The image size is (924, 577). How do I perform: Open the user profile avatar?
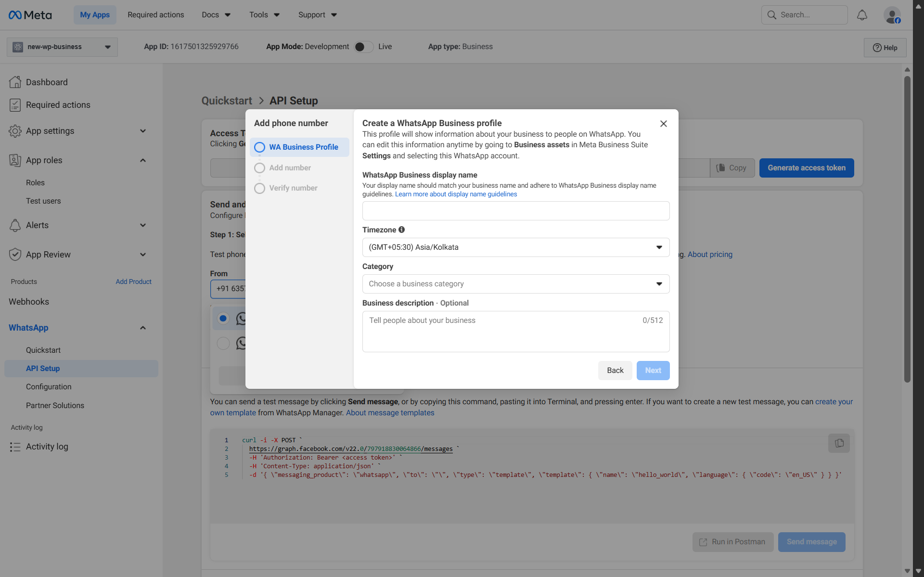(x=892, y=15)
